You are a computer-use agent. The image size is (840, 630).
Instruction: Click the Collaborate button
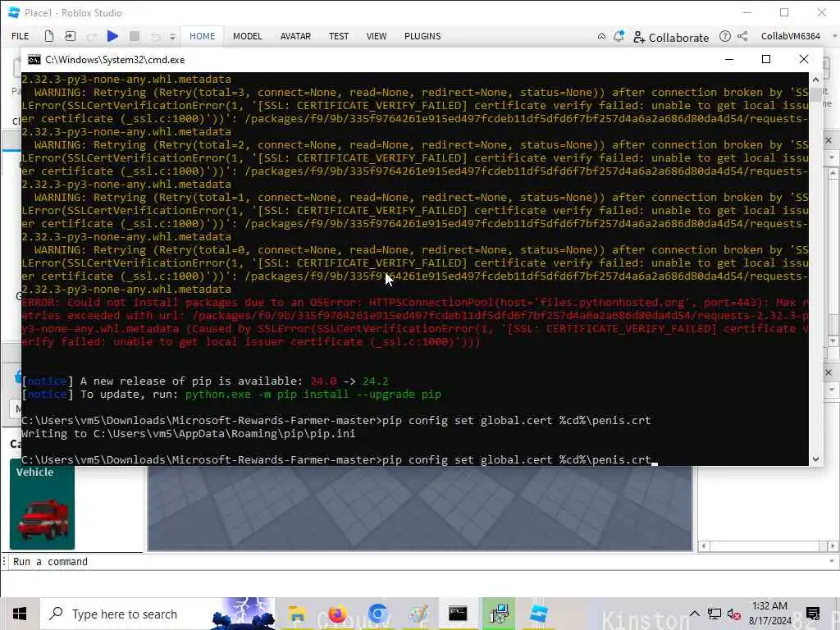click(671, 38)
